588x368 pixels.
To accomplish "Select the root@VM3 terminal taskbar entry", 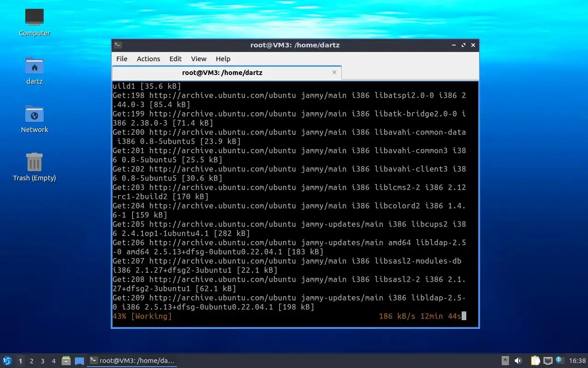I will (132, 361).
